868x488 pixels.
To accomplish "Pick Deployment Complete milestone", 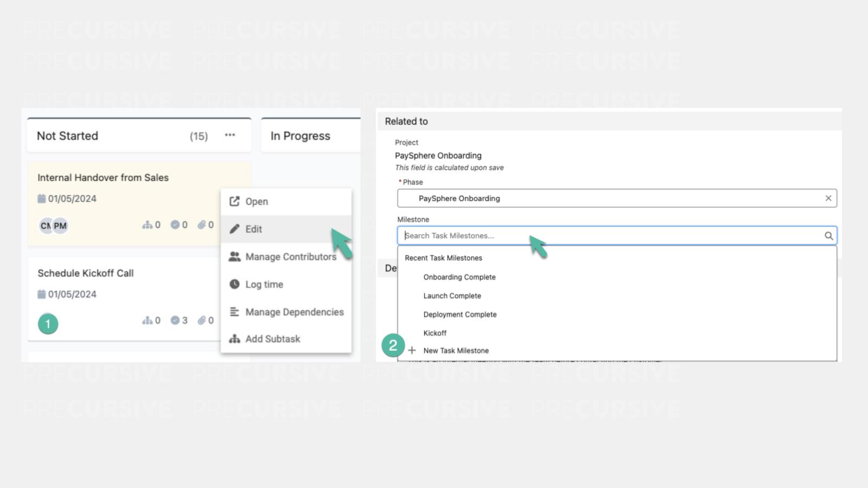I will [459, 314].
